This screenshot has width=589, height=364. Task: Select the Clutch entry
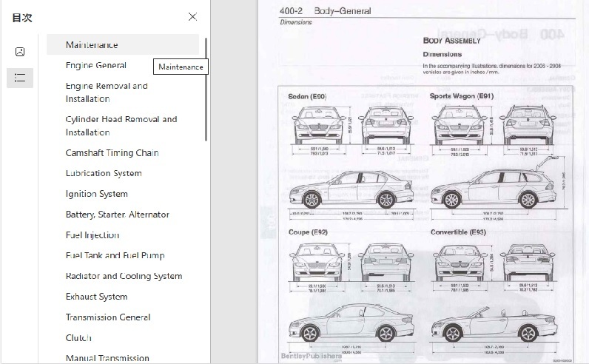click(78, 337)
